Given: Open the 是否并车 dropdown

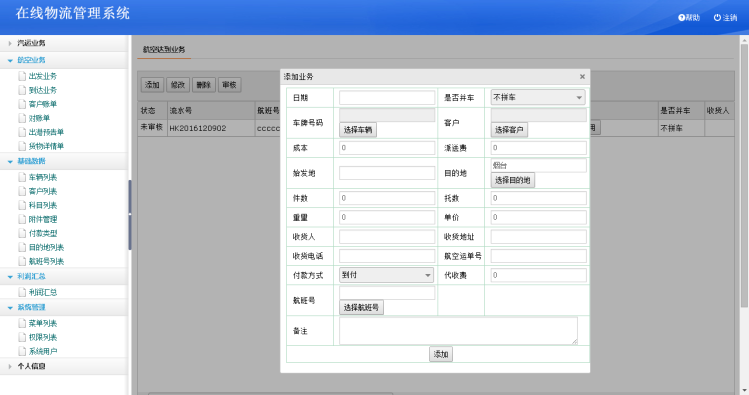Looking at the screenshot, I should tap(537, 97).
